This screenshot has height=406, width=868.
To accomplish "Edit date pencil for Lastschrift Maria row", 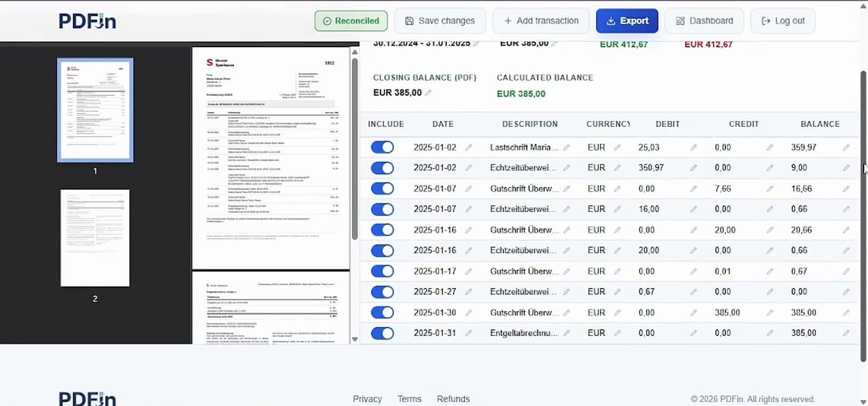I will point(469,147).
